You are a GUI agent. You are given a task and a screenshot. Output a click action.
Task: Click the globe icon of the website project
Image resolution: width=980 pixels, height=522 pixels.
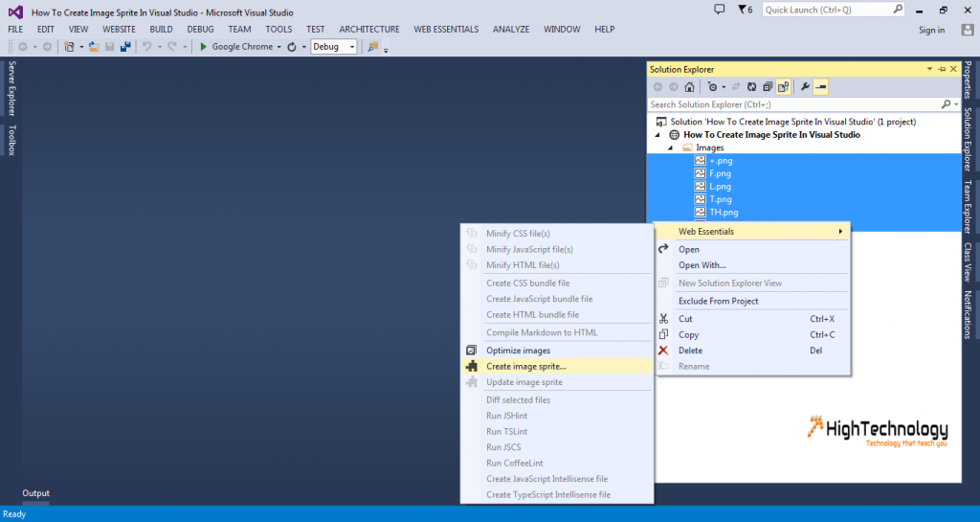pos(675,135)
